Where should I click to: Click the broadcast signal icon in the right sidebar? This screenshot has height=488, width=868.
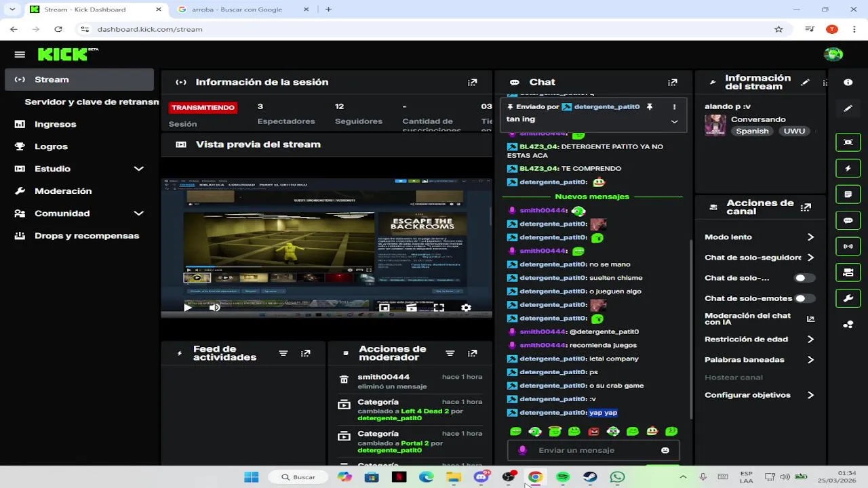(x=848, y=246)
